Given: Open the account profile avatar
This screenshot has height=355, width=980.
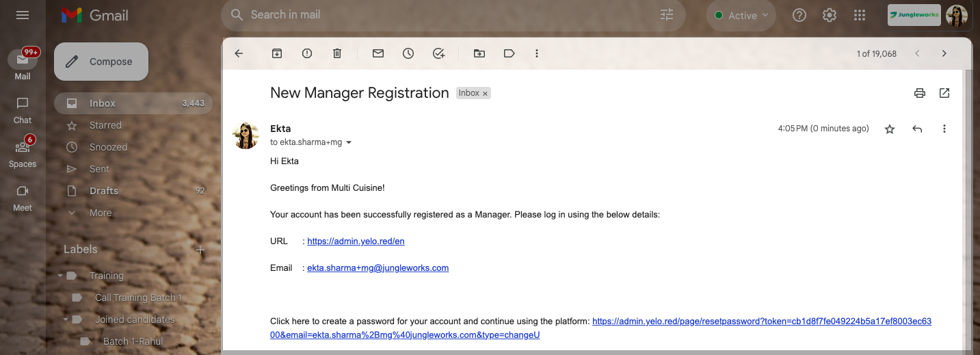Looking at the screenshot, I should point(957,15).
